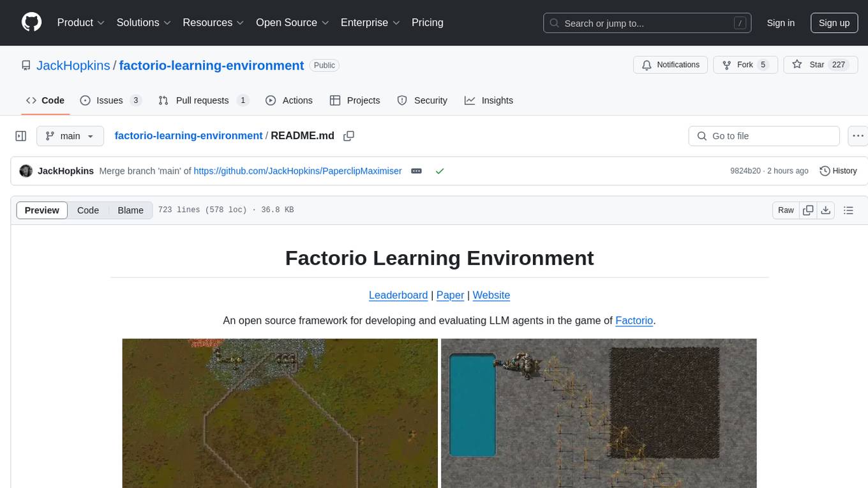Focus the Go to file search box
Viewport: 868px width, 488px height.
click(x=764, y=136)
